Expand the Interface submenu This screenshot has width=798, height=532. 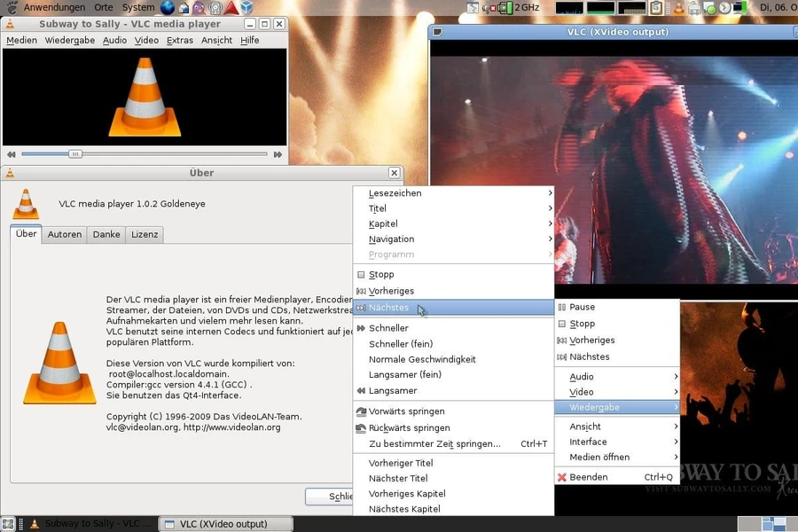pos(617,442)
